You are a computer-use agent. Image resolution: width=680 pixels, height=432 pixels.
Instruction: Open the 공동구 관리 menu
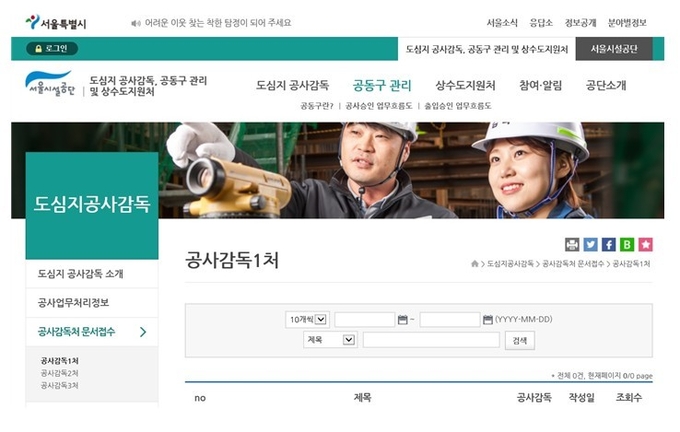pos(382,85)
